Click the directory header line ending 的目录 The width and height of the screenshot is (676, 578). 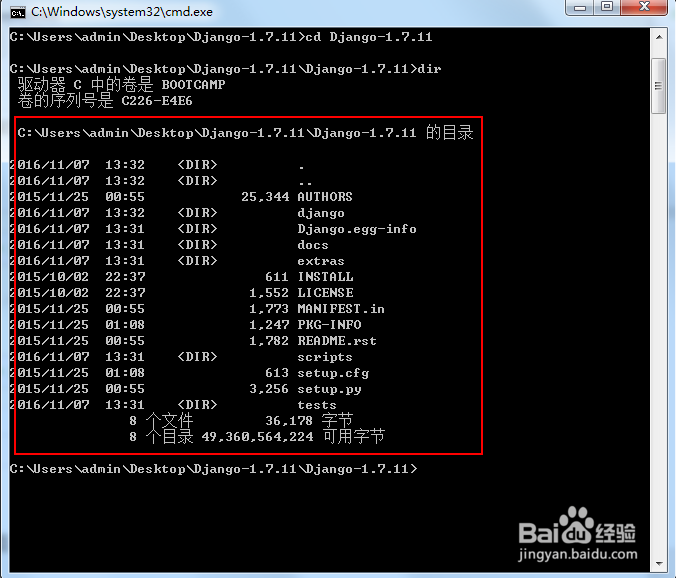[245, 133]
